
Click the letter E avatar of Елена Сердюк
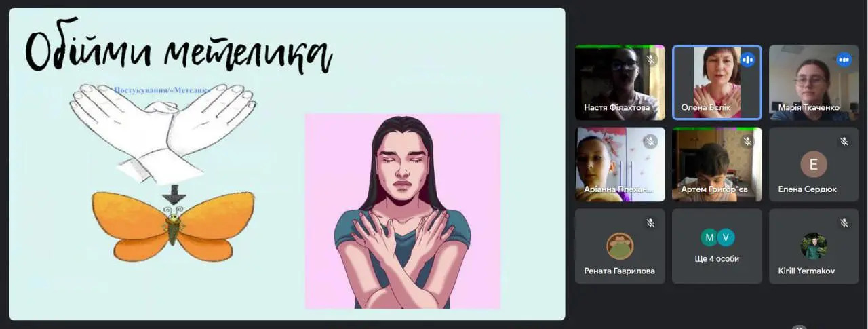[814, 164]
